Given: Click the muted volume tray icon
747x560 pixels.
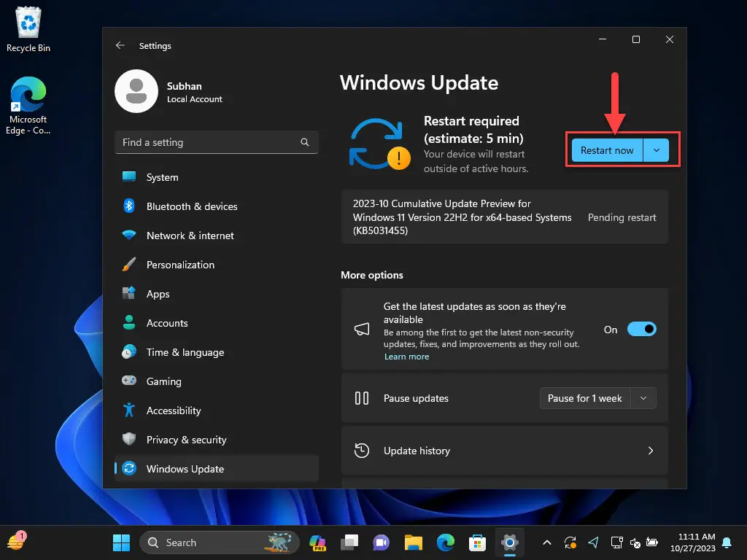Looking at the screenshot, I should pos(635,542).
